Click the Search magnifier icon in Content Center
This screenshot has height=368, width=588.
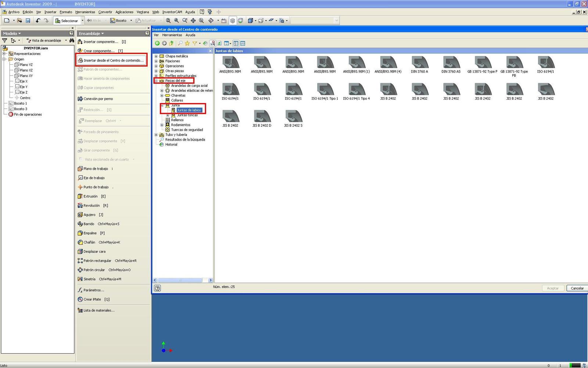(x=180, y=43)
